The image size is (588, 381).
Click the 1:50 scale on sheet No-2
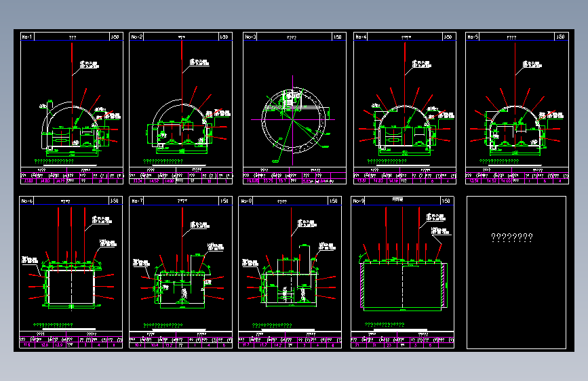tap(224, 37)
